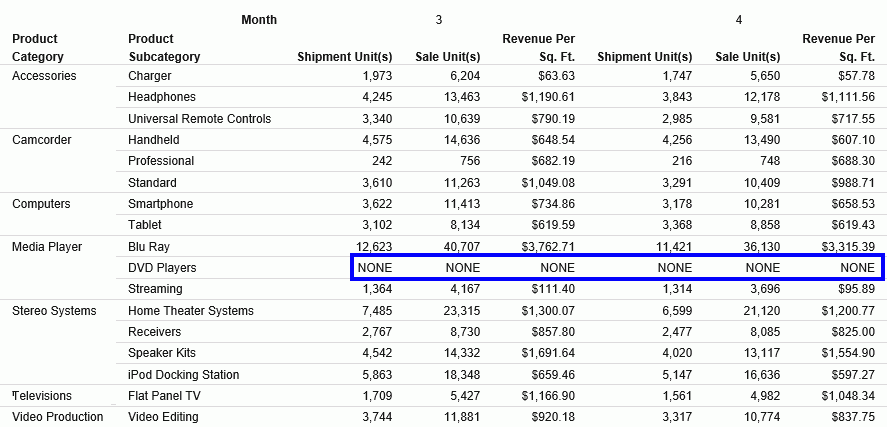Screen dimensions: 887x427
Task: Select the Product Subcategory column header
Action: point(164,48)
